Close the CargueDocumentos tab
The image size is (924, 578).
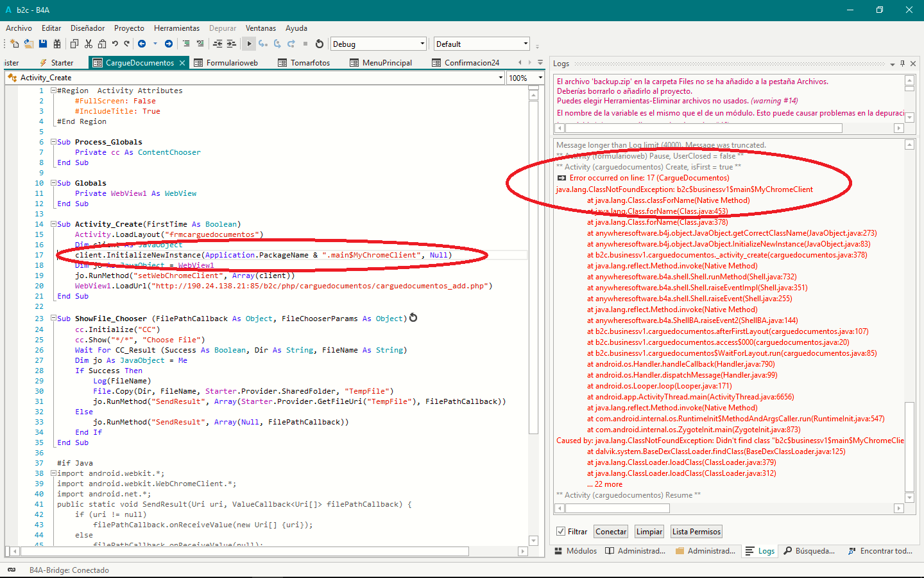[182, 63]
